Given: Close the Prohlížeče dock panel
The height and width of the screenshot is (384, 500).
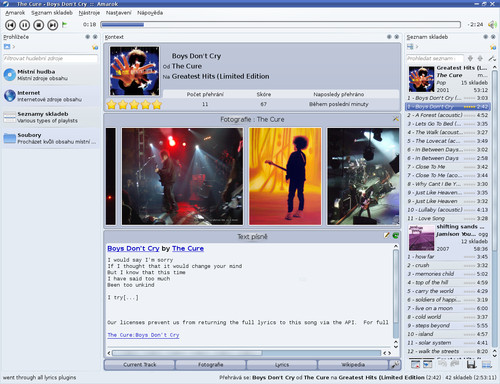Looking at the screenshot, I should coord(95,37).
